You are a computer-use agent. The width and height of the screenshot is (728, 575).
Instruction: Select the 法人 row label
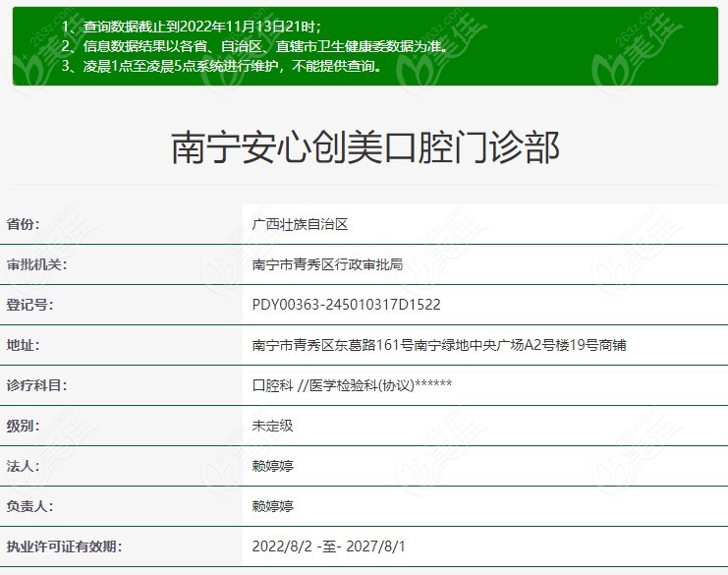click(x=24, y=466)
